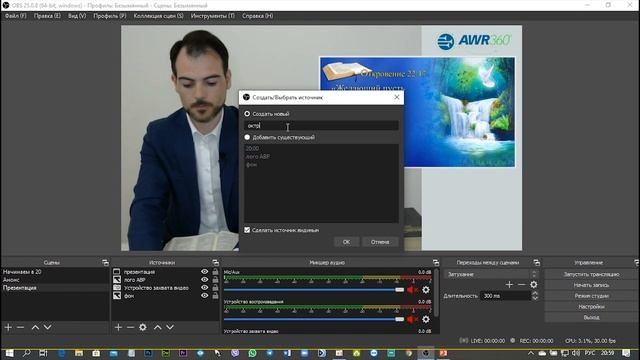
Task: Open transition properties gear icon
Action: pyautogui.click(x=533, y=284)
